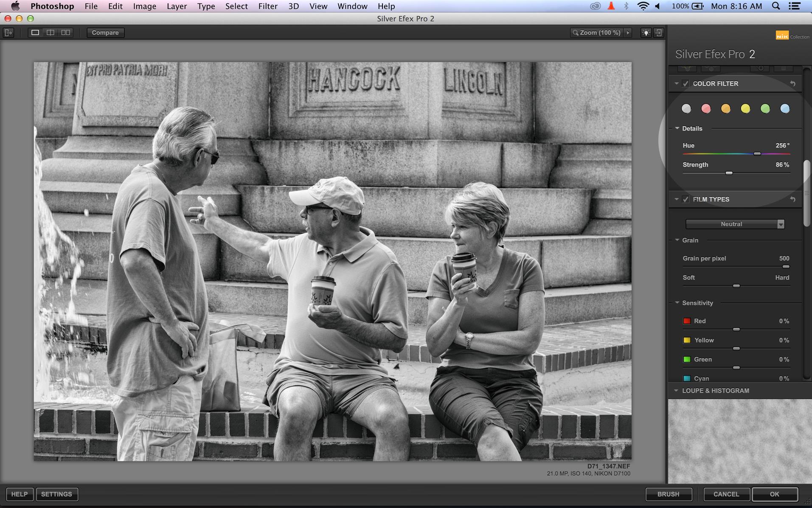This screenshot has width=812, height=508.
Task: Open the Neutral film type dropdown
Action: [735, 224]
